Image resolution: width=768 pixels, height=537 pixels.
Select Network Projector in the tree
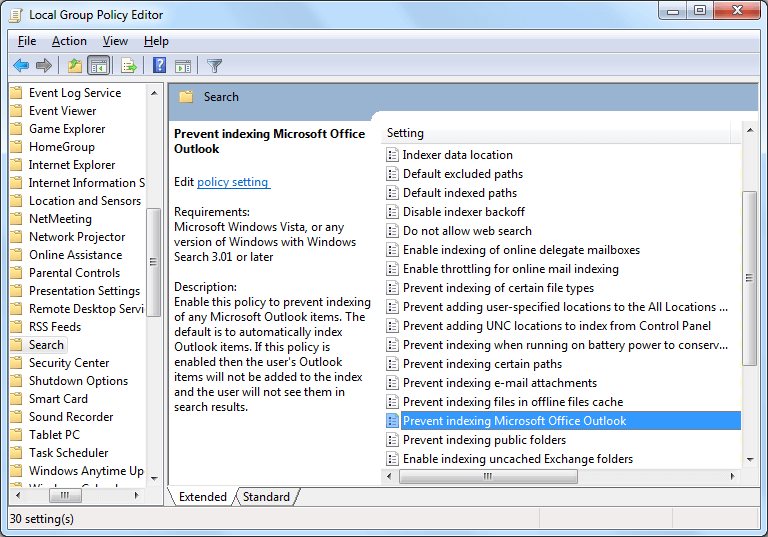[x=77, y=237]
